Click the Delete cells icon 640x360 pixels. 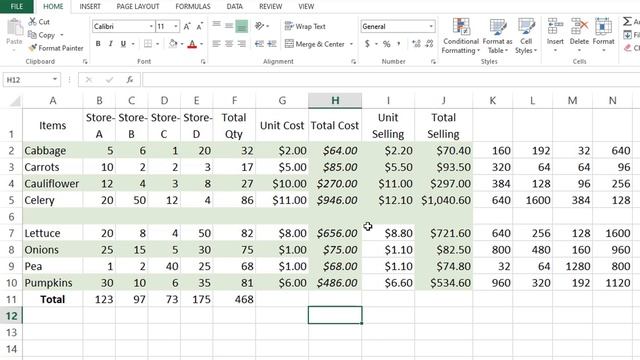[x=579, y=26]
